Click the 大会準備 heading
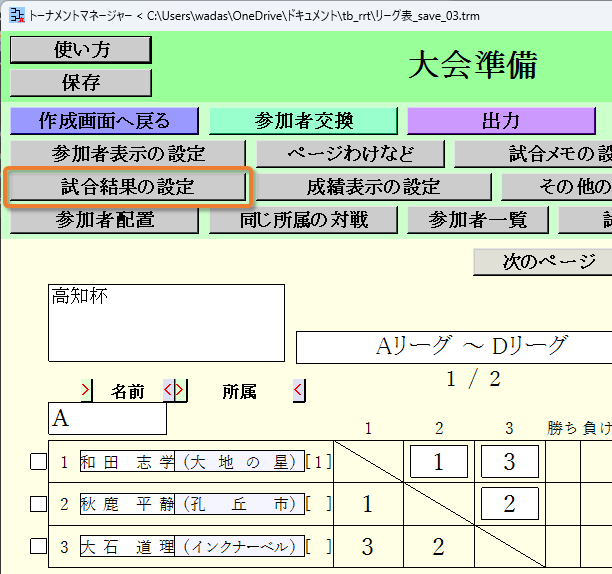This screenshot has width=612, height=574. pyautogui.click(x=473, y=65)
